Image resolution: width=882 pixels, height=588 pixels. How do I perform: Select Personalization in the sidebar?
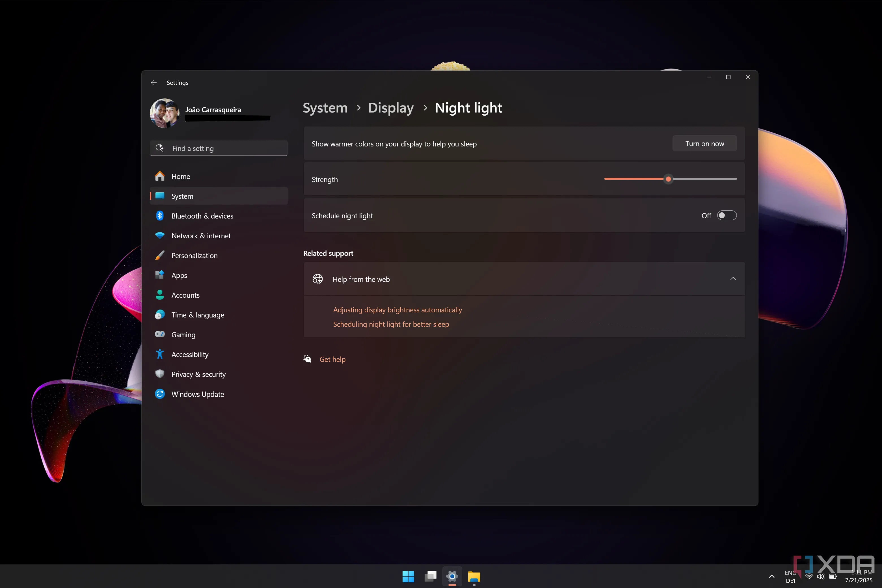pyautogui.click(x=194, y=255)
